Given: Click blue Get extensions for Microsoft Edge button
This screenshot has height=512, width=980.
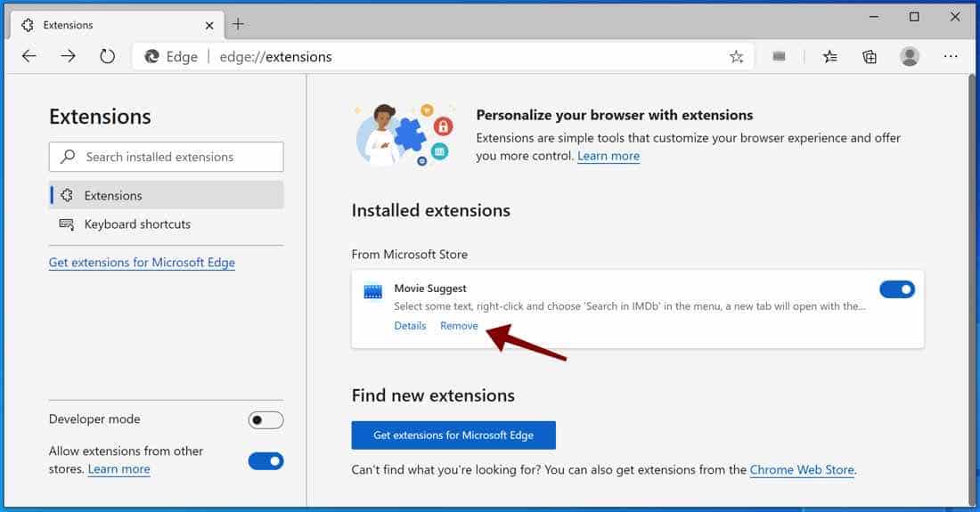Looking at the screenshot, I should pyautogui.click(x=453, y=435).
